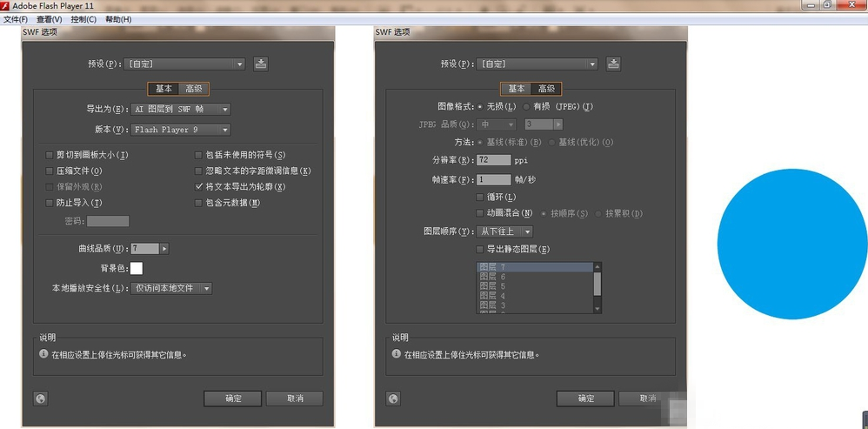
Task: Select 图层 5 in layer list
Action: coord(534,286)
